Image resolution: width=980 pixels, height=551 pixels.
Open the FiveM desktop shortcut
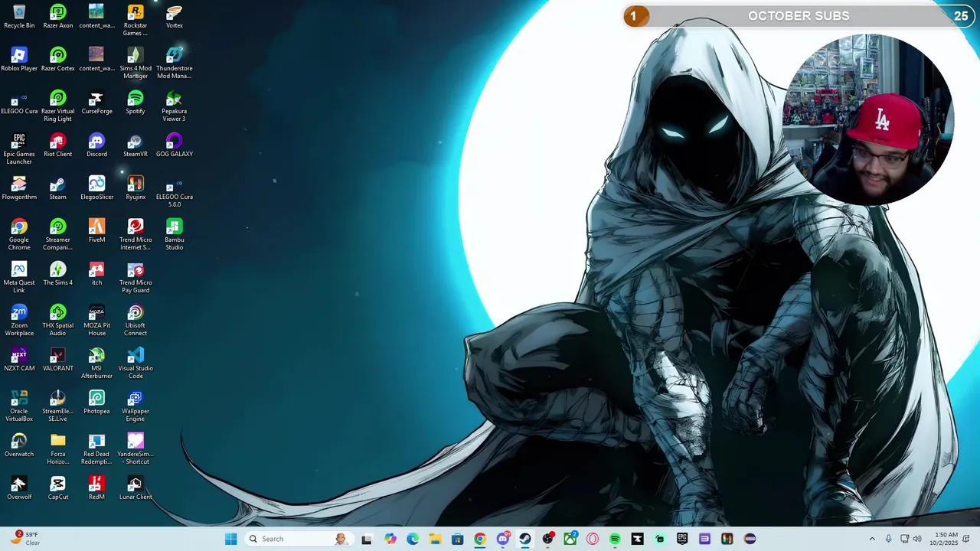click(x=96, y=230)
